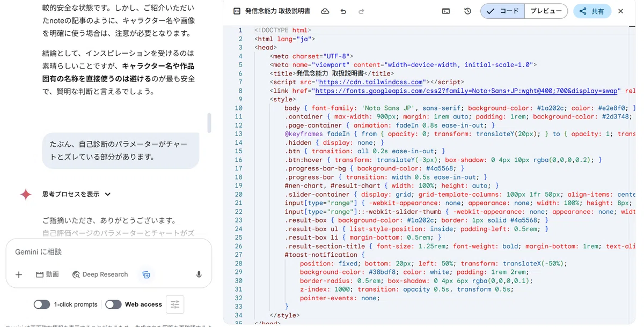Open the version history clock icon
The image size is (644, 327).
467,11
